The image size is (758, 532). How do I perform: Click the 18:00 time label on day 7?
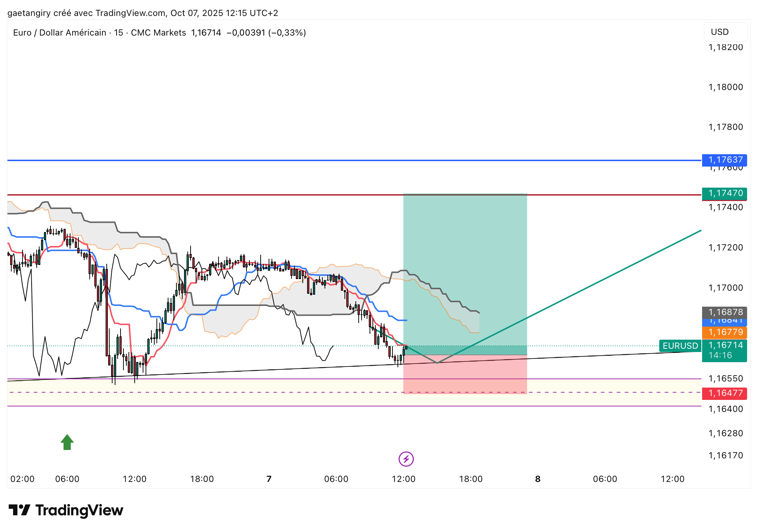471,479
